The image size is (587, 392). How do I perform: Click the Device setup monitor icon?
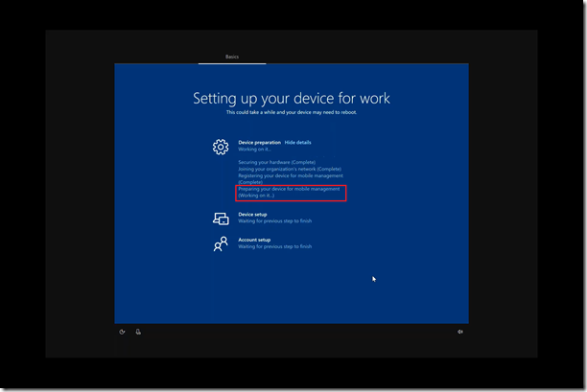pos(221,219)
